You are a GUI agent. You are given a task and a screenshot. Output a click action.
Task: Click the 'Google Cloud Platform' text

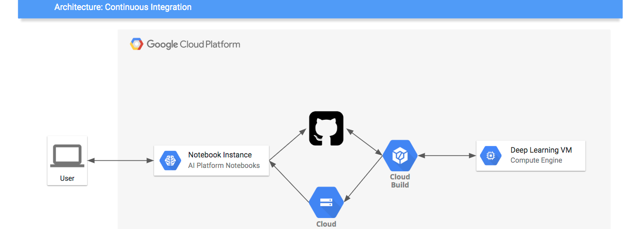pos(194,44)
